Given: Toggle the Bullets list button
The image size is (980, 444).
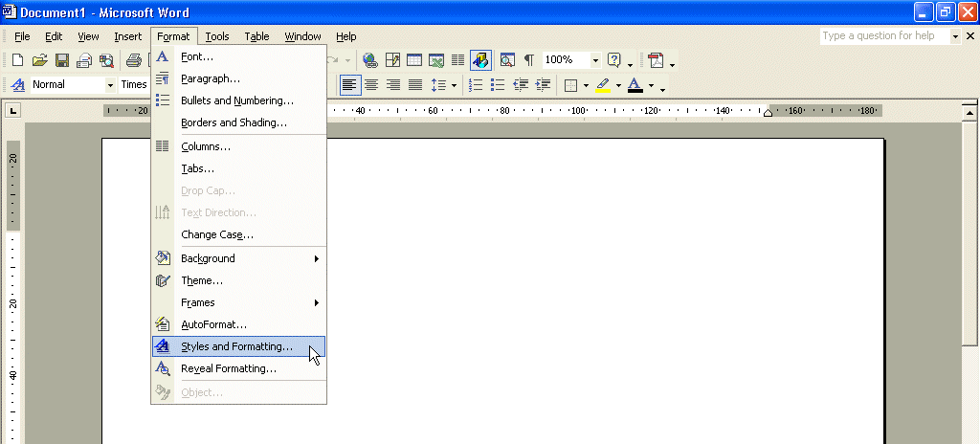Looking at the screenshot, I should (498, 84).
